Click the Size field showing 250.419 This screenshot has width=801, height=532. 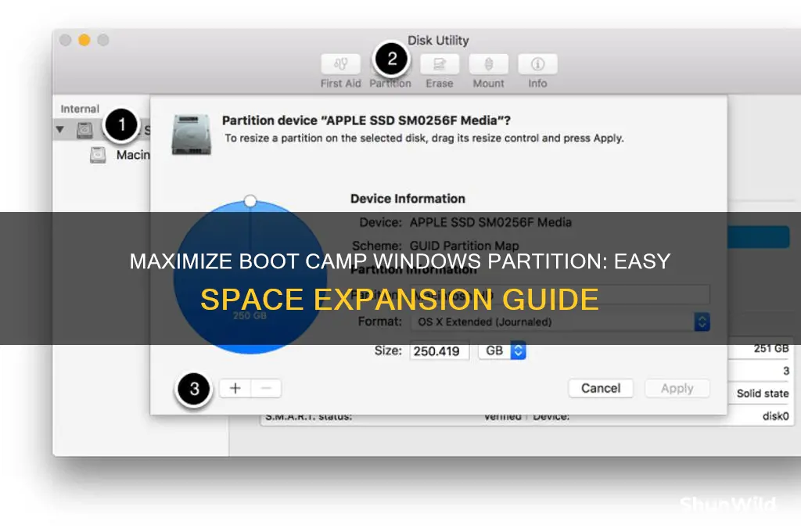pos(440,351)
